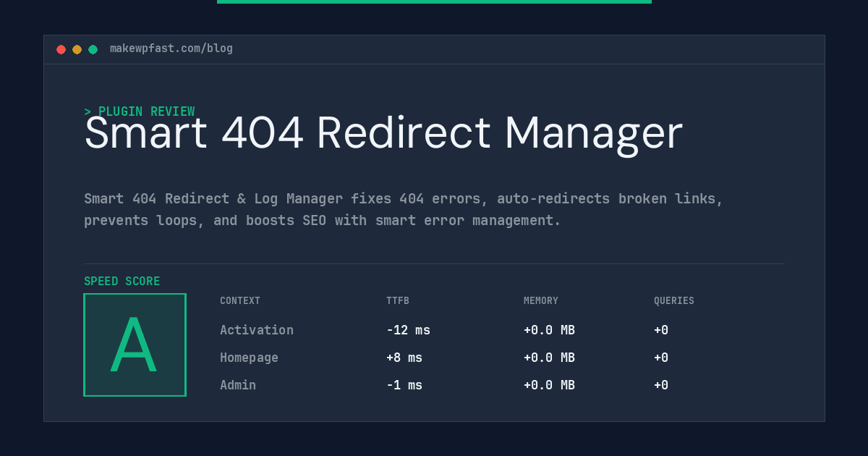Click the CONTEXT column header
Screen dimensions: 868x456
[240, 301]
